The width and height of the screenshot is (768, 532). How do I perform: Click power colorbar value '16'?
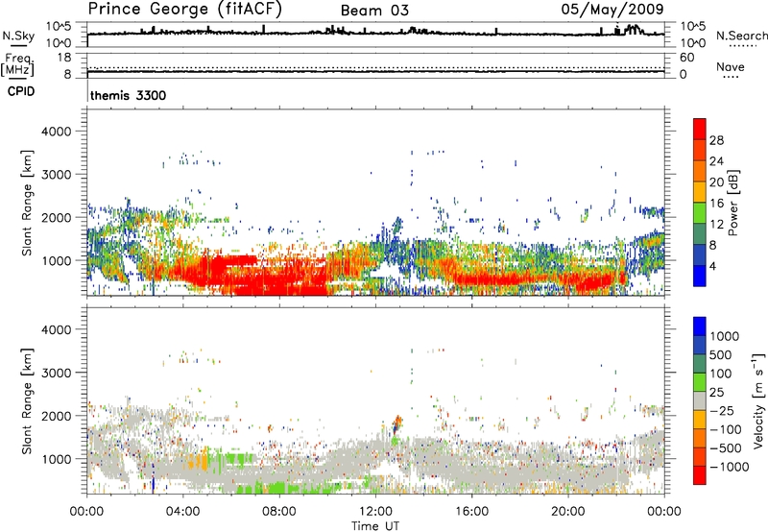tap(716, 204)
